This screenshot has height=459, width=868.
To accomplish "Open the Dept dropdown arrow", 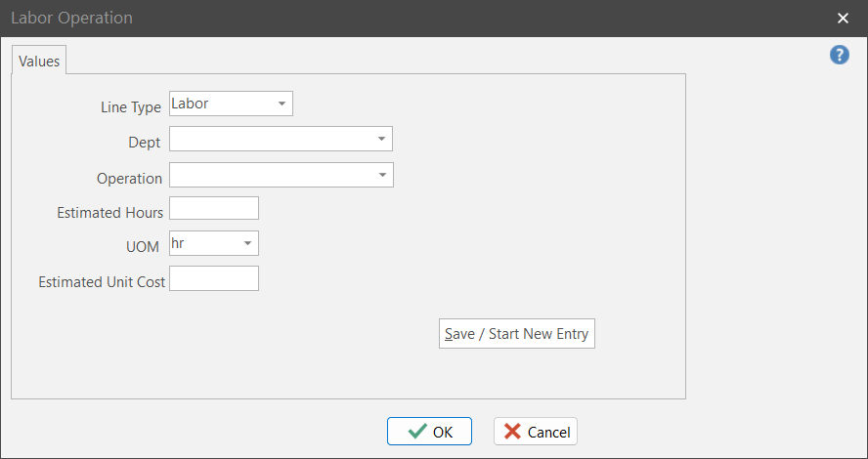I will 381,140.
